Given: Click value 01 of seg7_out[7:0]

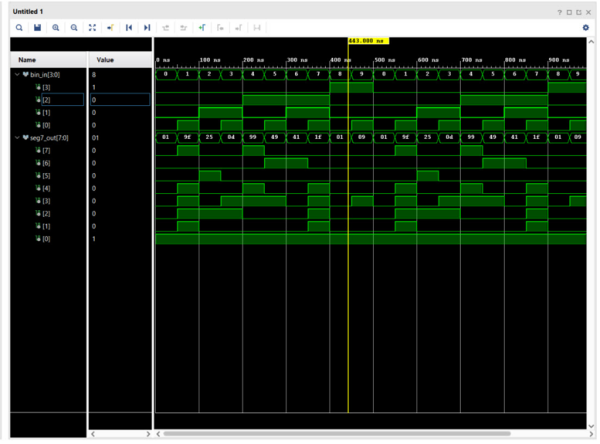Looking at the screenshot, I should 95,138.
